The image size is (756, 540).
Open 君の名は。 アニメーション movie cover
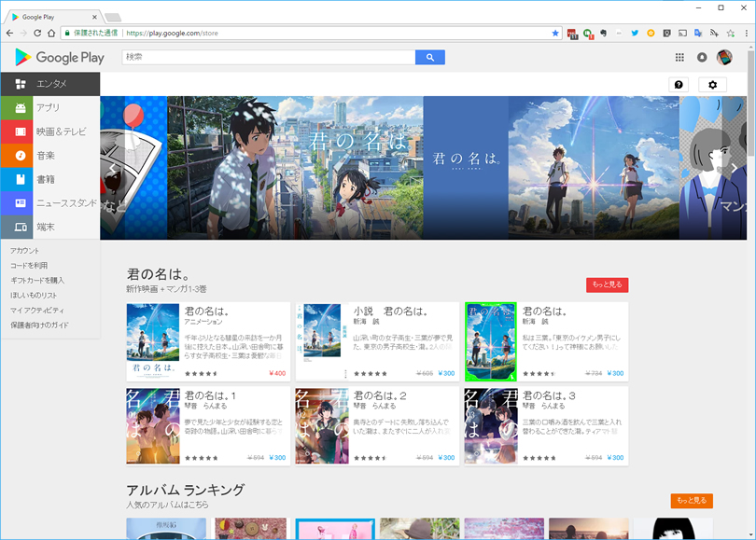click(153, 341)
